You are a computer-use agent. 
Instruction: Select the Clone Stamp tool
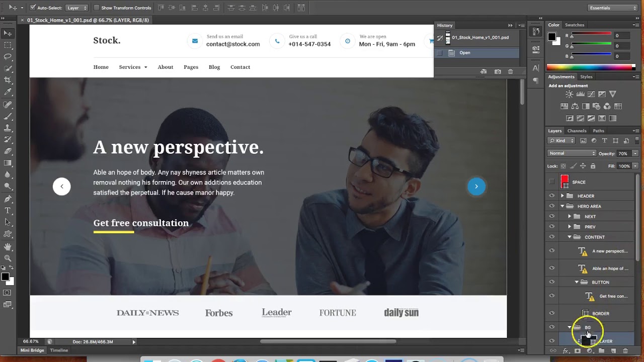8,128
